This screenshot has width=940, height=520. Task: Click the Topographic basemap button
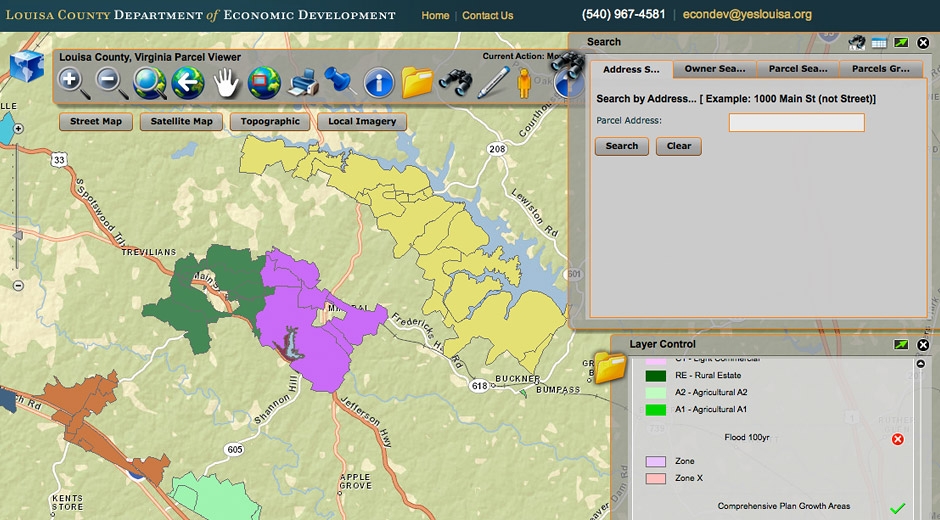click(x=270, y=122)
